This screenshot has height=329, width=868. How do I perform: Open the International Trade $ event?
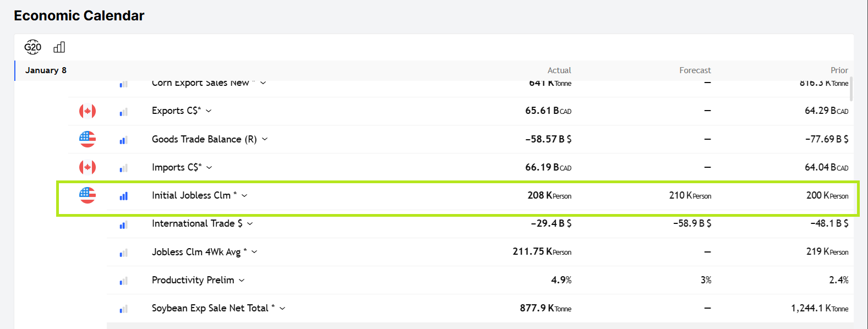coord(196,223)
